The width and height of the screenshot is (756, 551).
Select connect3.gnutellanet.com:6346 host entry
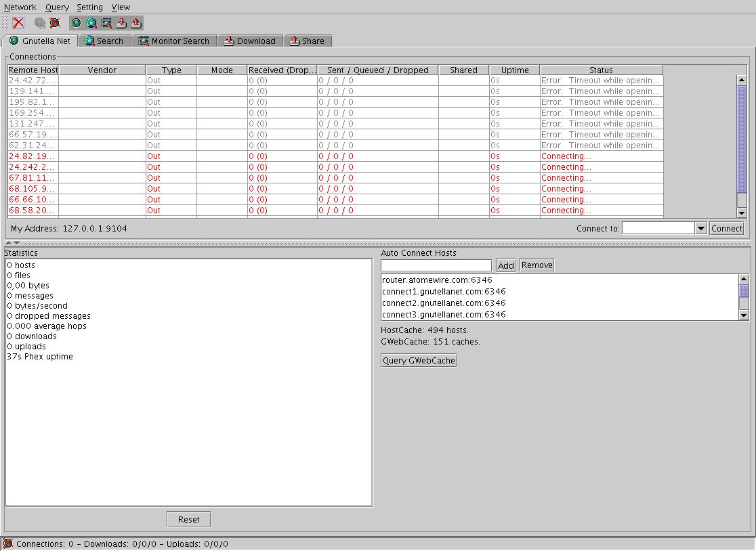click(x=560, y=315)
